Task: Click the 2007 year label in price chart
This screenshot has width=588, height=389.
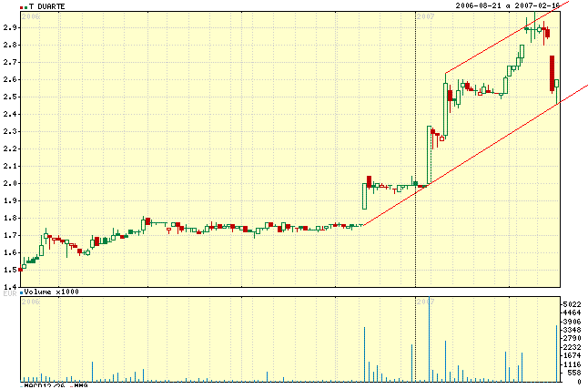Action: click(x=425, y=16)
